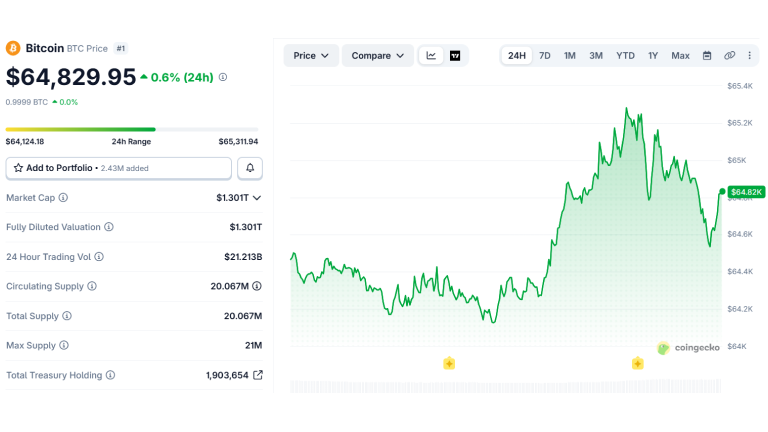Open the Price dropdown

click(x=311, y=55)
